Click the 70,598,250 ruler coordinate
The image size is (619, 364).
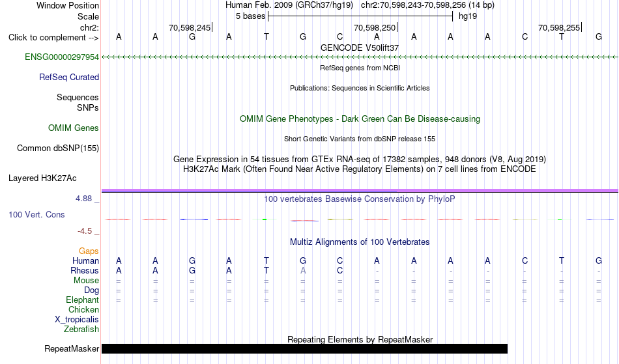374,27
